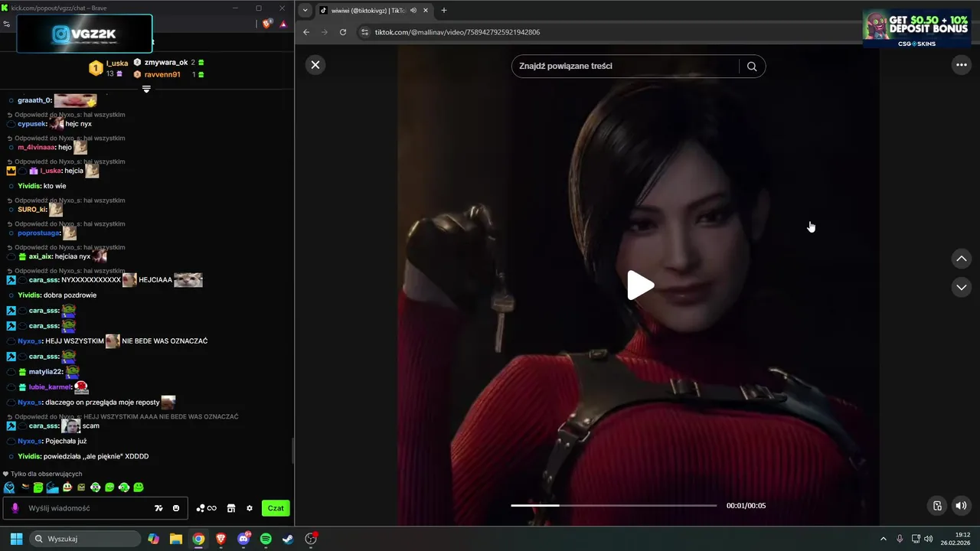Click the tiktok.com address bar URL
The height and width of the screenshot is (551, 980).
point(457,32)
